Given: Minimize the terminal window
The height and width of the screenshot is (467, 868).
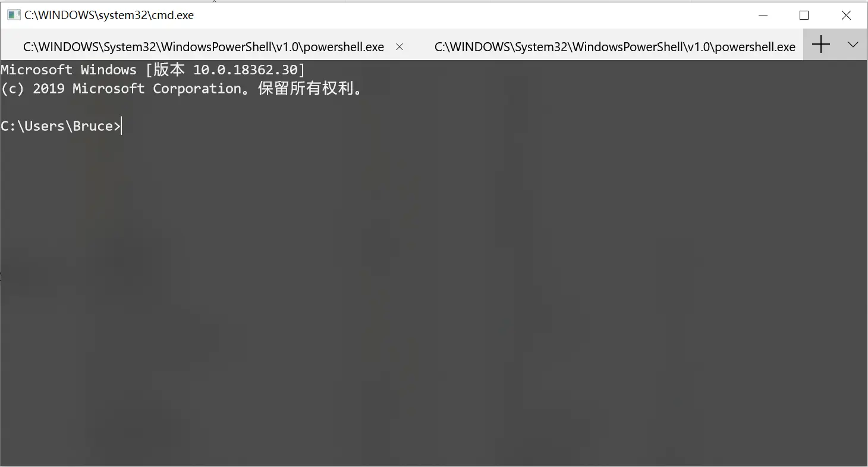Looking at the screenshot, I should click(x=762, y=15).
